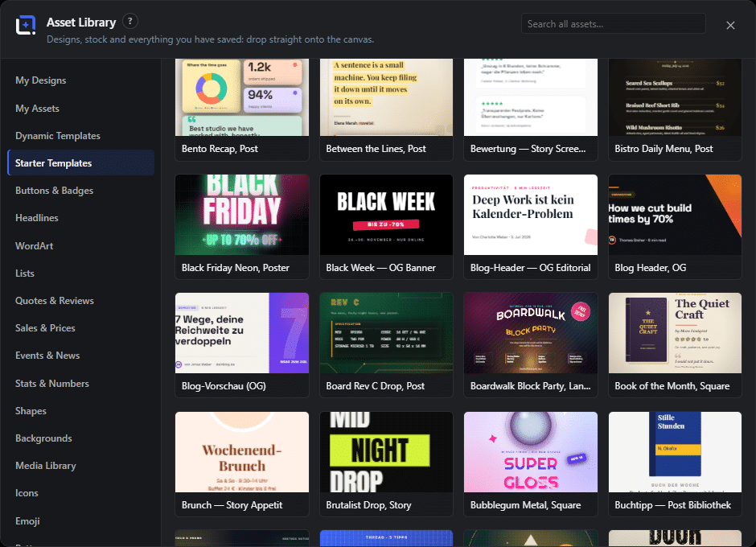Choose the Black Friday Neon poster template
Screen dimensions: 756x547
[x=242, y=227]
